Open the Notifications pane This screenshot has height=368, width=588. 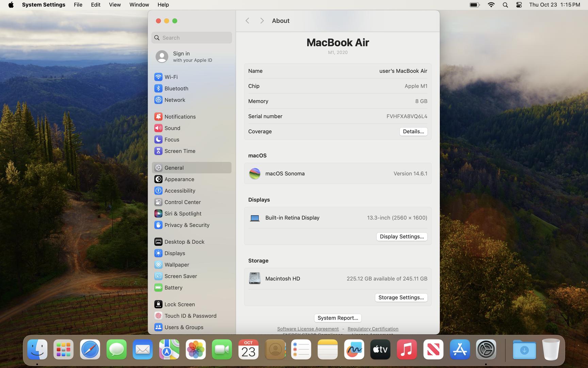[x=180, y=117]
